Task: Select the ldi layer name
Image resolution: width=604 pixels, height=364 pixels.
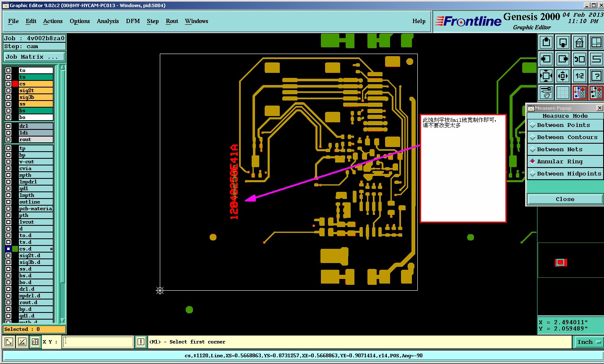Action: pyautogui.click(x=36, y=133)
